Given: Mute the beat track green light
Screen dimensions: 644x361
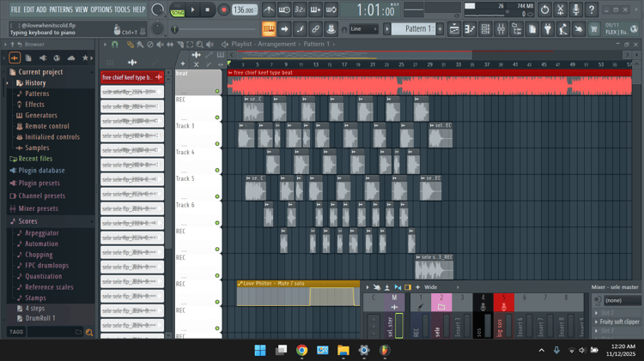Looking at the screenshot, I should 217,91.
